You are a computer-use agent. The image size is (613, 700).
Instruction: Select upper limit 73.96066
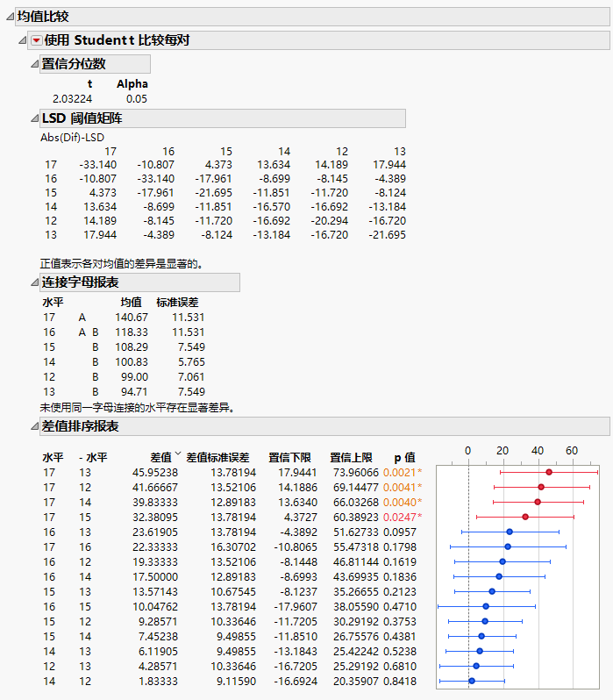(x=356, y=472)
